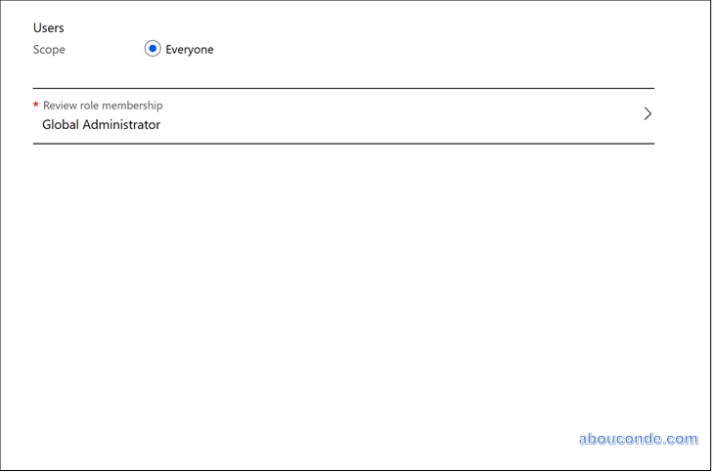Click the Scope field label

[x=49, y=49]
